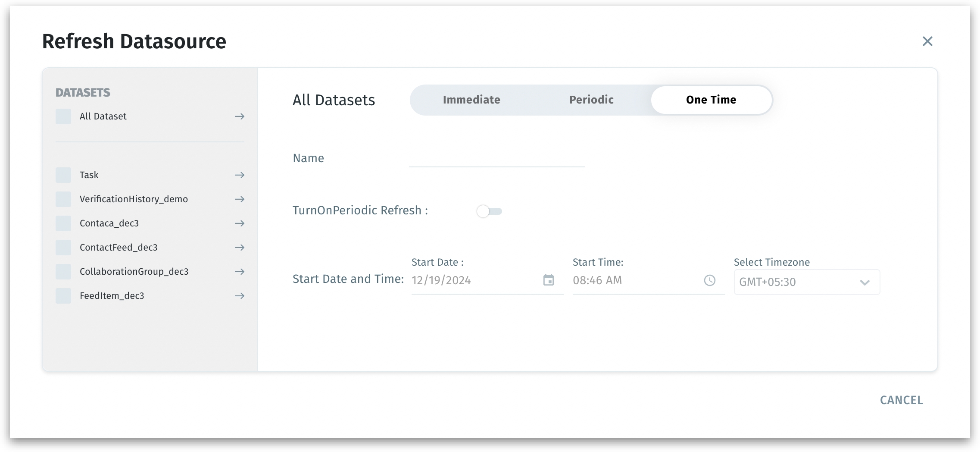This screenshot has width=980, height=452.
Task: Click arrow next to CollaborationGroup_dec3
Action: [x=240, y=272]
